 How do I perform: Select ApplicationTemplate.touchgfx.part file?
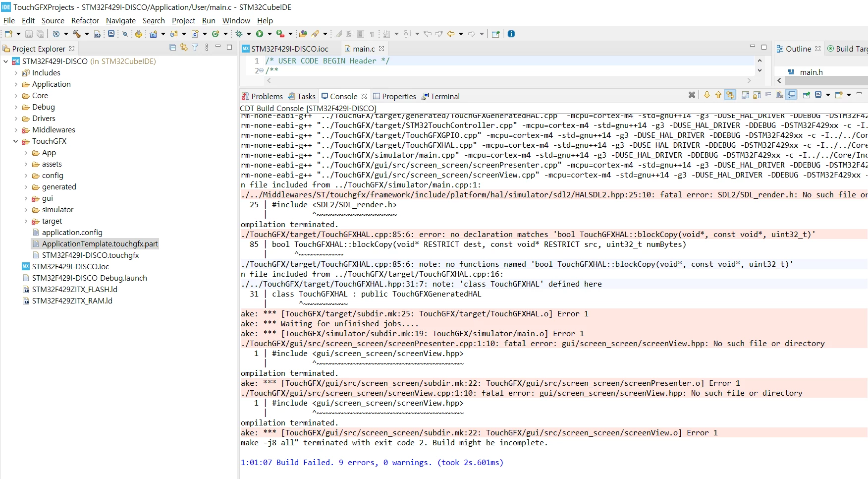(x=95, y=244)
